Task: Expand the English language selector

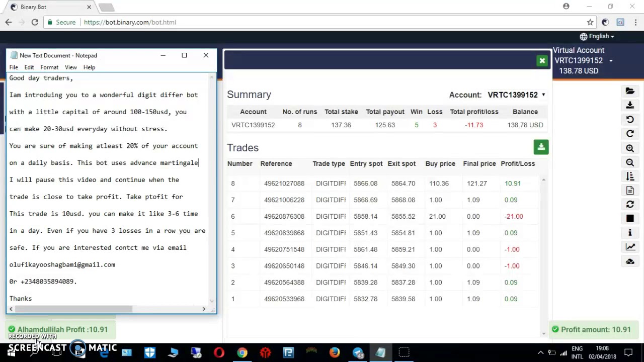Action: [597, 36]
